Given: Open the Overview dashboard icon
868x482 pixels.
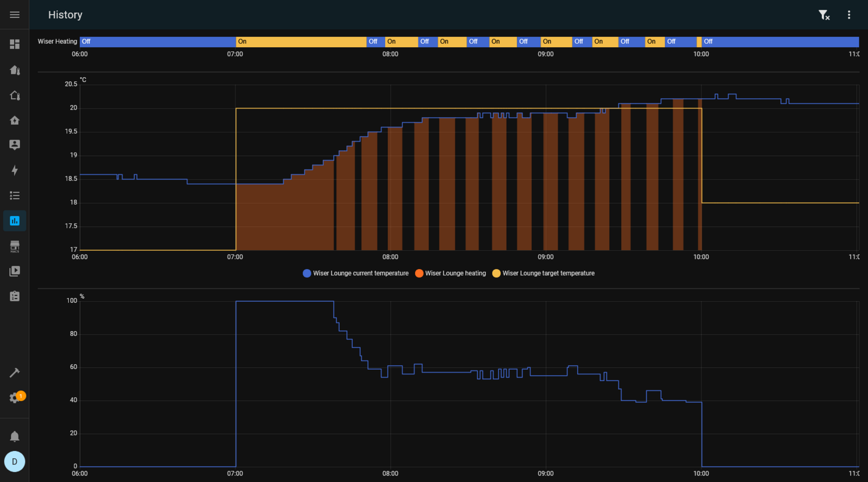Looking at the screenshot, I should 15,44.
